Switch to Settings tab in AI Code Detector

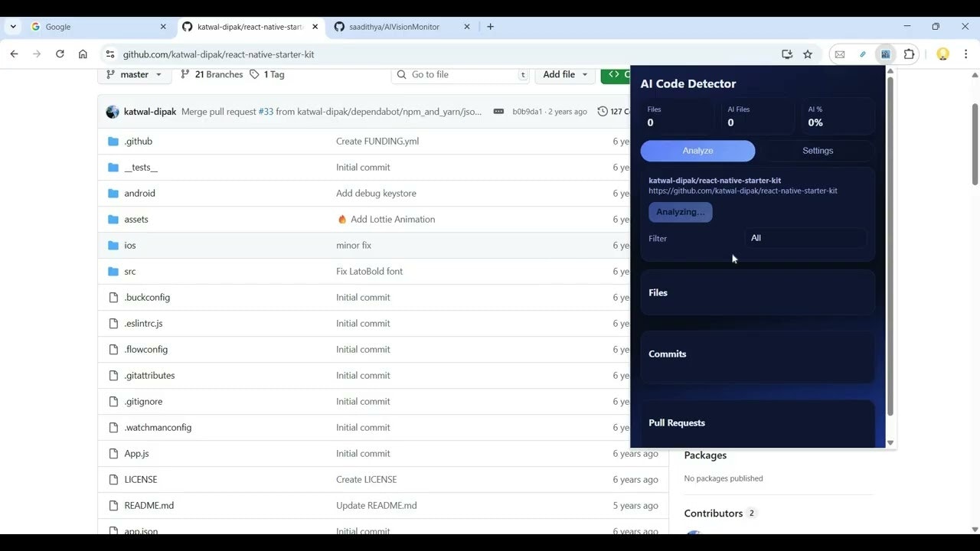pyautogui.click(x=818, y=151)
